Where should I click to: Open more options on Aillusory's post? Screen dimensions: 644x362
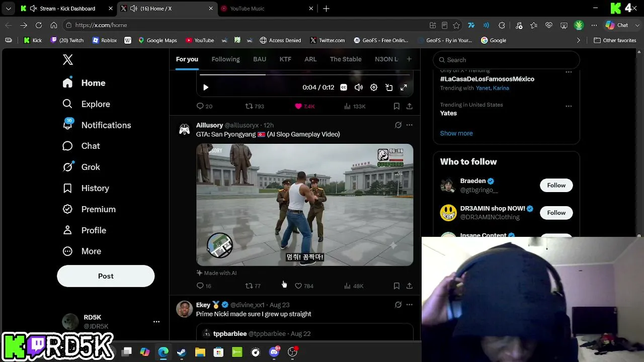click(410, 125)
